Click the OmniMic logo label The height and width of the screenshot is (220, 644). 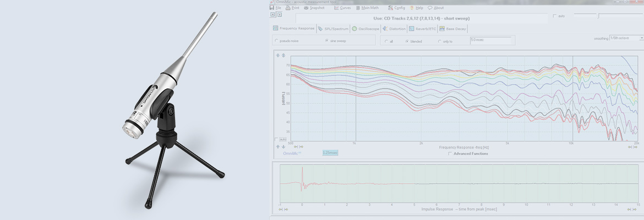pyautogui.click(x=292, y=153)
